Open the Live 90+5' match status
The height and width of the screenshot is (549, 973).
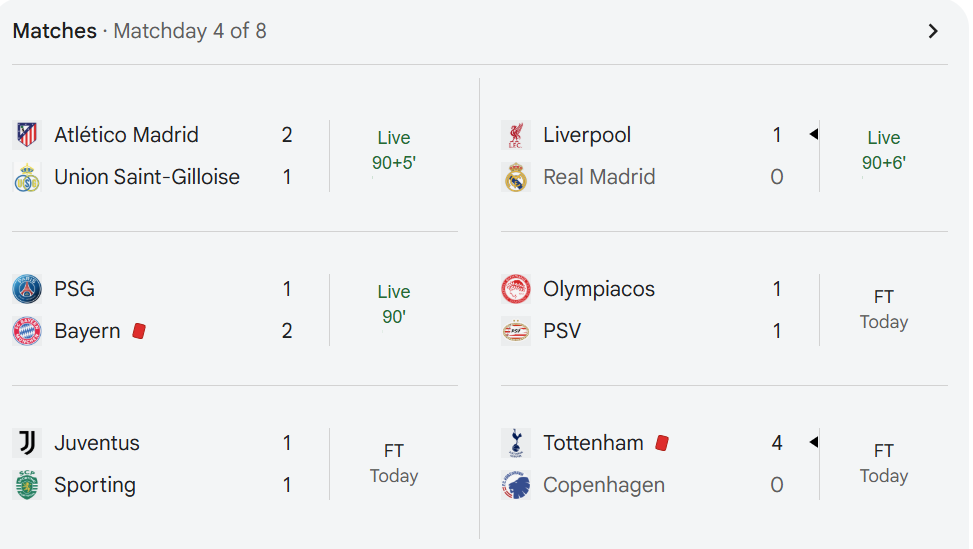(394, 150)
